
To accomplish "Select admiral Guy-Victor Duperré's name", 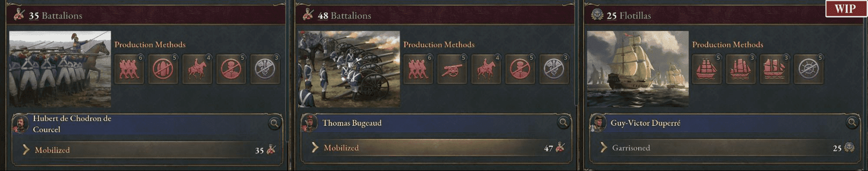I will click(645, 123).
